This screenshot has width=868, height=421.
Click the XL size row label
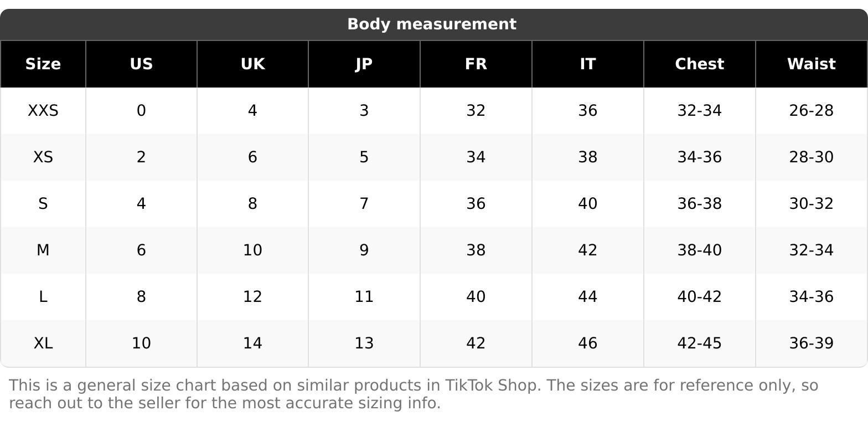[x=43, y=343]
